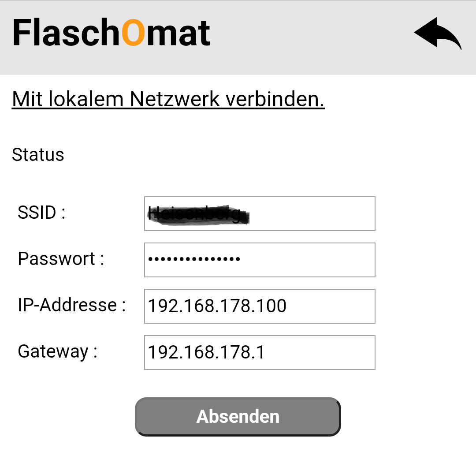Click the 'Gateway :' label
Viewport: 476px width, 463px height.
point(57,351)
